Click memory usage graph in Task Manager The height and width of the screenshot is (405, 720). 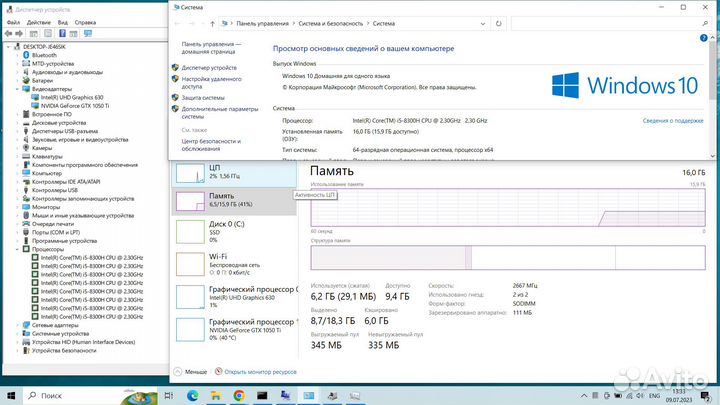click(508, 207)
